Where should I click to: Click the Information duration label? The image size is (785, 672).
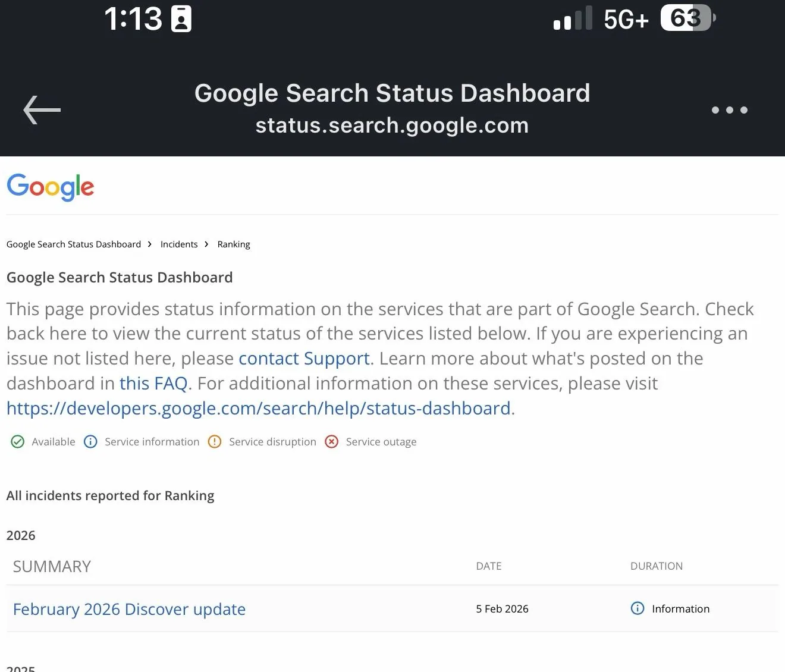click(680, 609)
